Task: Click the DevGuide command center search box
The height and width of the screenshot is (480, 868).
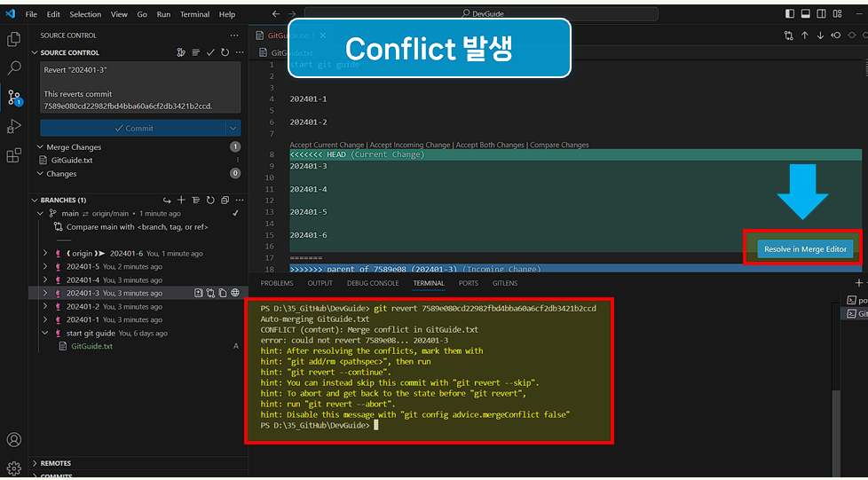Action: [x=481, y=14]
